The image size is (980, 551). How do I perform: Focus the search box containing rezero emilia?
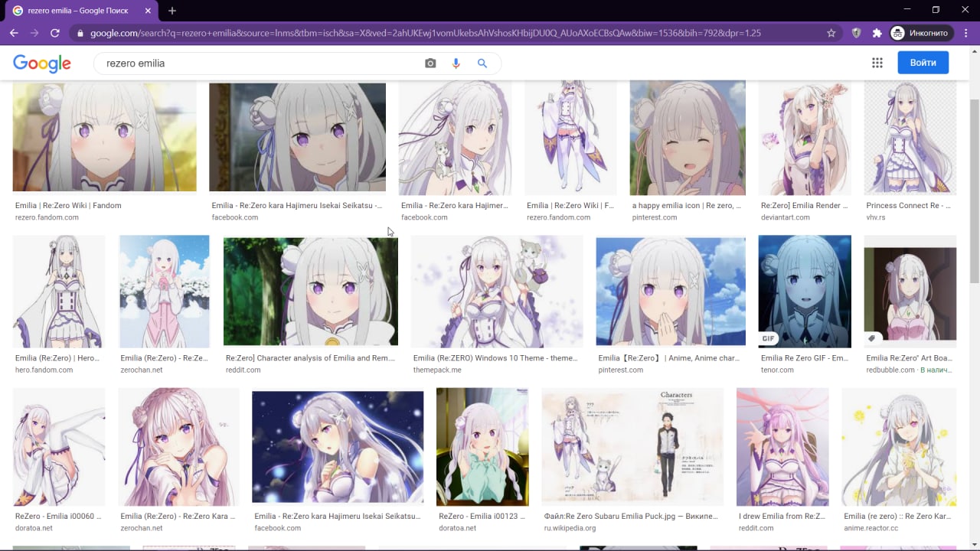[260, 64]
